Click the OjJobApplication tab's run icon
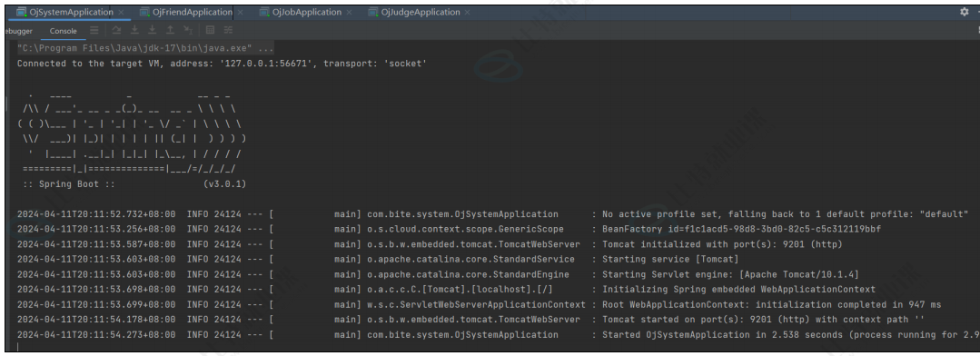This screenshot has width=980, height=356. 264,13
